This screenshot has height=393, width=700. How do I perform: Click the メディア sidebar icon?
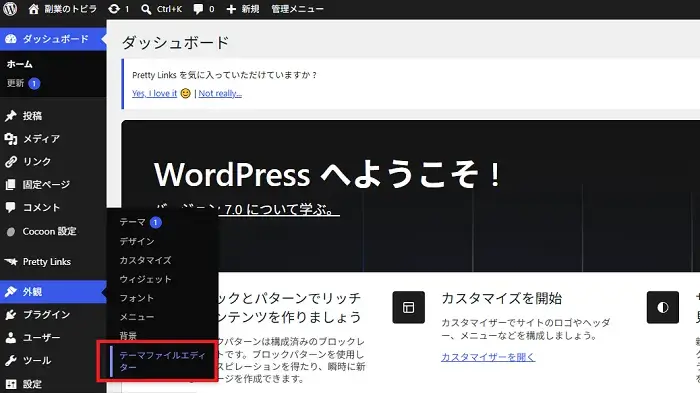coord(11,139)
